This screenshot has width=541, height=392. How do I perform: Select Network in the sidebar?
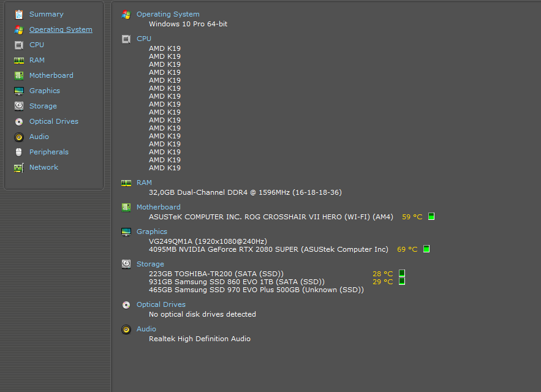[x=44, y=167]
